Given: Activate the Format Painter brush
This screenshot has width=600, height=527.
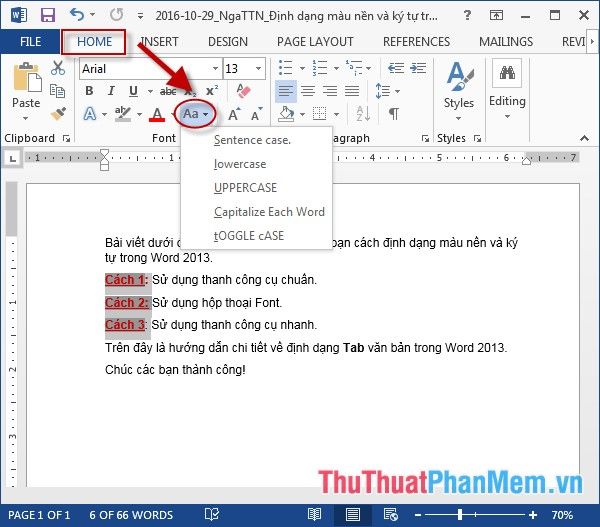Looking at the screenshot, I should (x=58, y=113).
